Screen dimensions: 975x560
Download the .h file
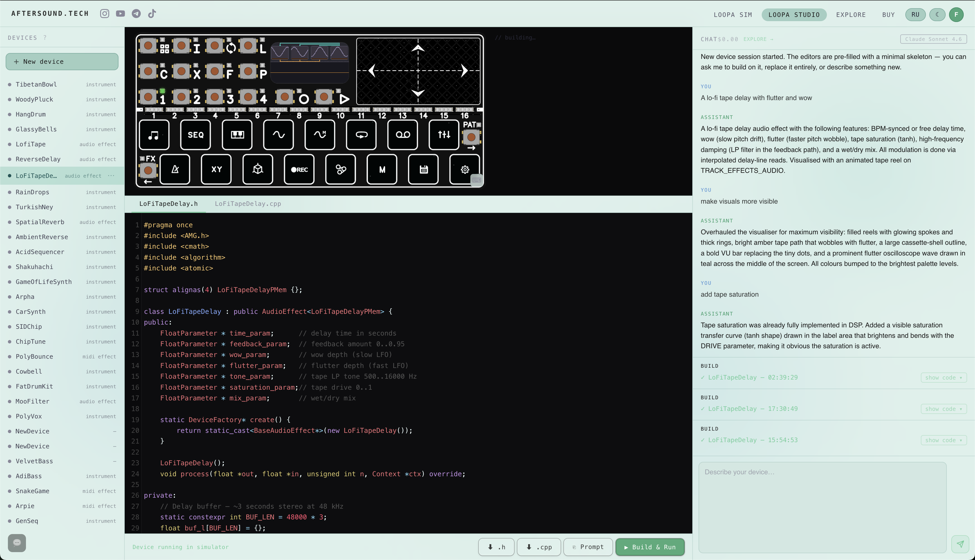click(x=496, y=547)
